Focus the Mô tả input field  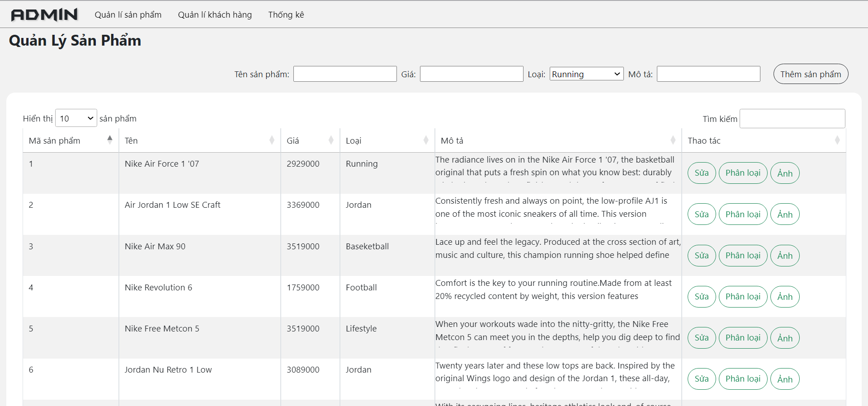(x=708, y=74)
